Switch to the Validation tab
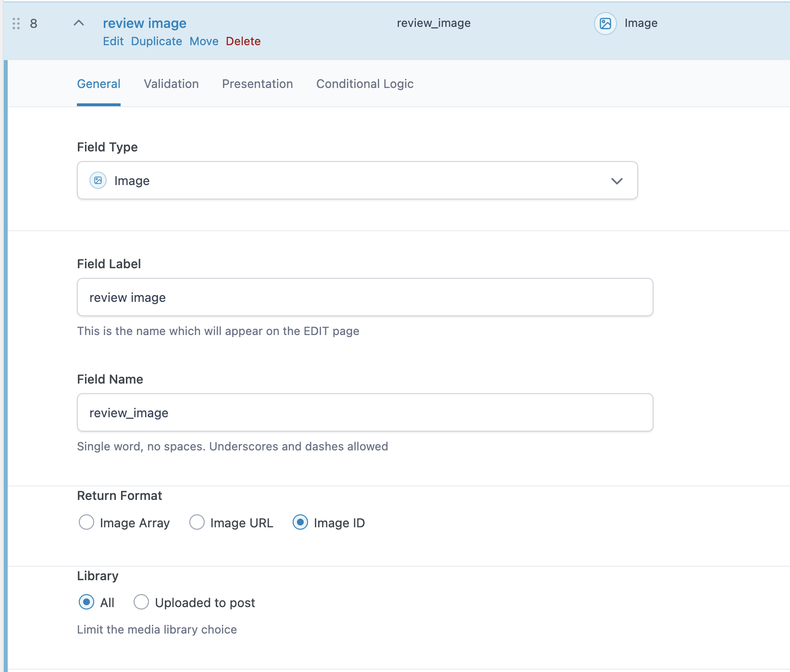 point(171,84)
